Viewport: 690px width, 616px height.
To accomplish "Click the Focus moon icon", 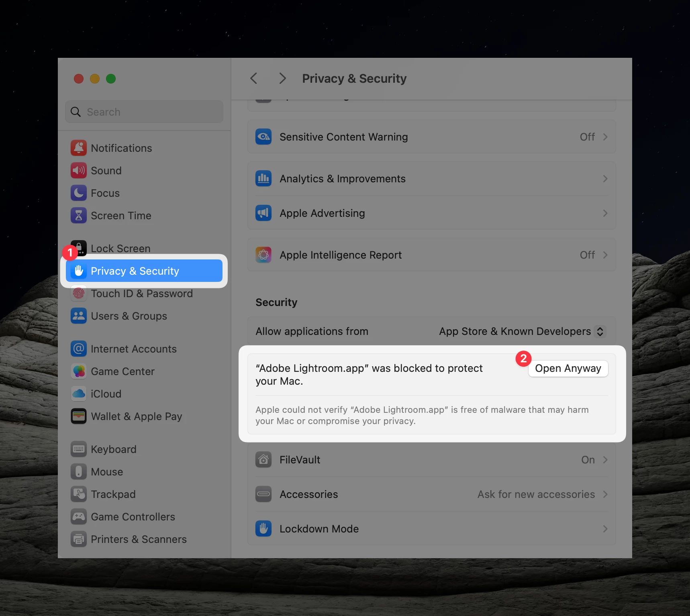I will [x=79, y=193].
